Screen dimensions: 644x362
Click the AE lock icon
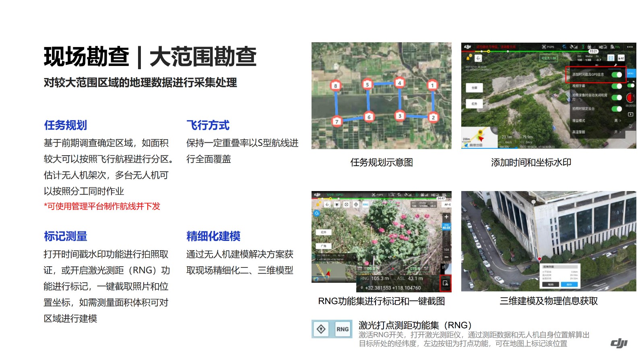point(621,58)
